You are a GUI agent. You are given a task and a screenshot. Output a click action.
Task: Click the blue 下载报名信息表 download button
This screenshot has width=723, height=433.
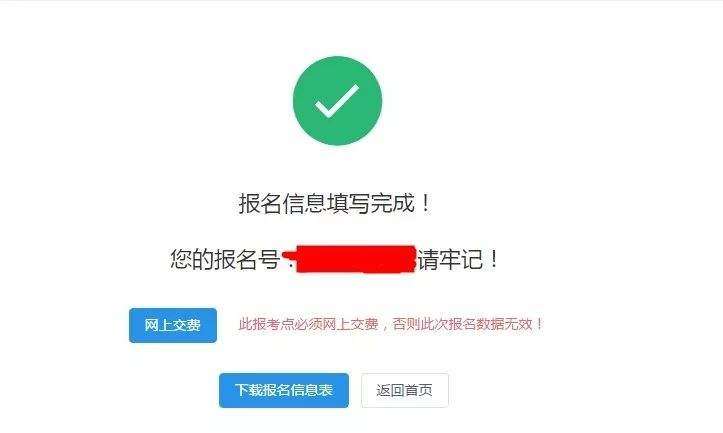(x=284, y=390)
